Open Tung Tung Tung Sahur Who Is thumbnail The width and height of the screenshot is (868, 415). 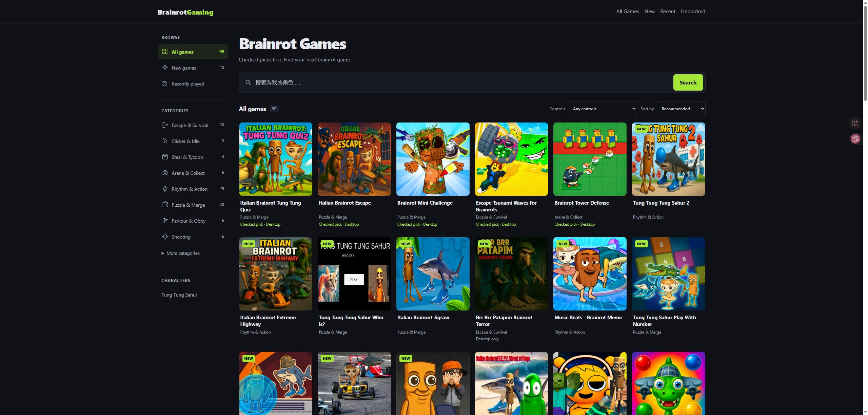click(354, 274)
